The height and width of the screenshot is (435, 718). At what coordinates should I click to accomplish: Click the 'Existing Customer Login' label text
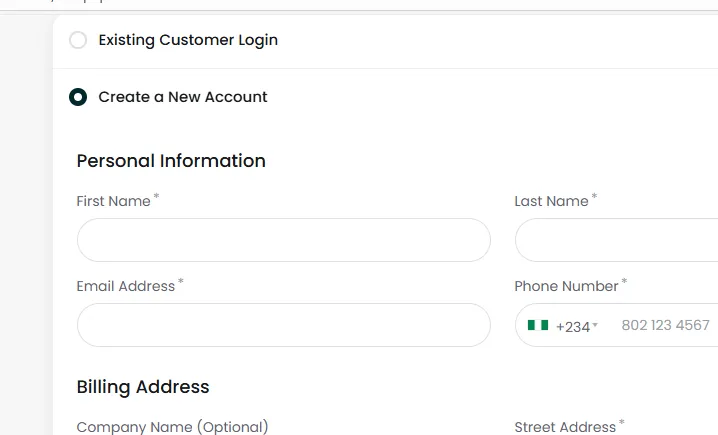click(x=188, y=40)
